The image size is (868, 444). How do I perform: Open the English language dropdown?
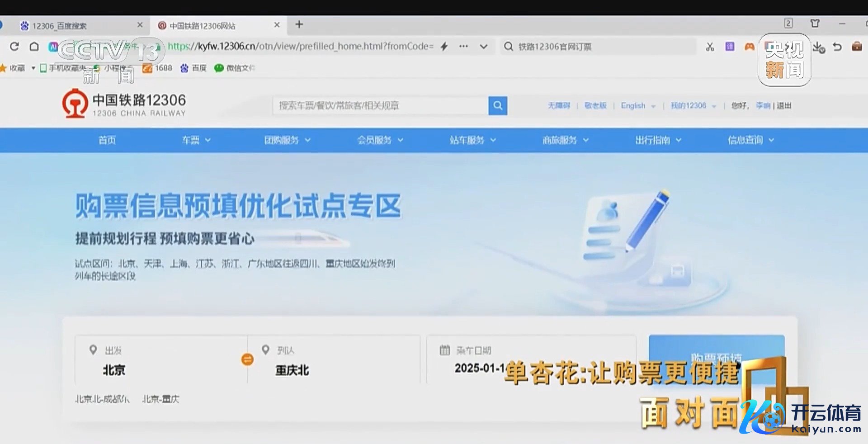tap(637, 106)
